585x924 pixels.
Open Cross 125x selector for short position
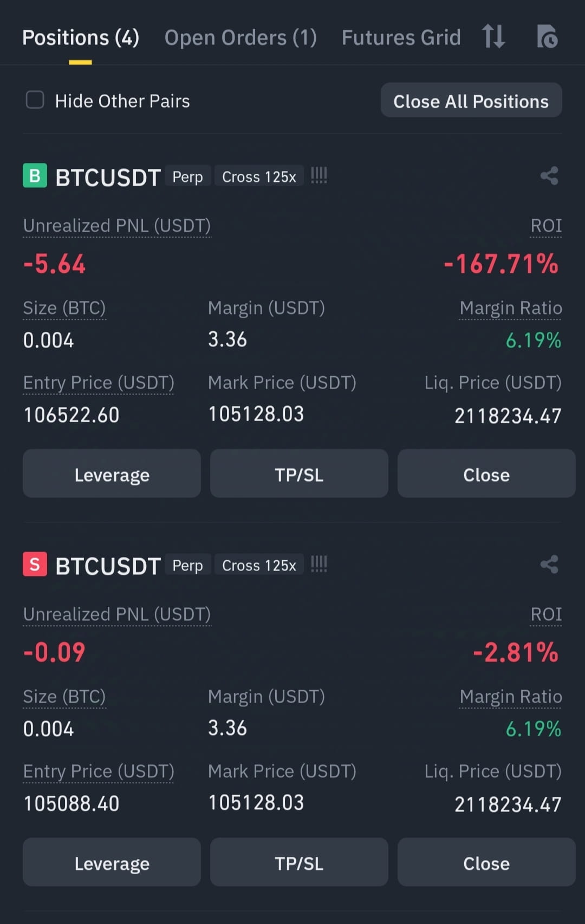259,565
